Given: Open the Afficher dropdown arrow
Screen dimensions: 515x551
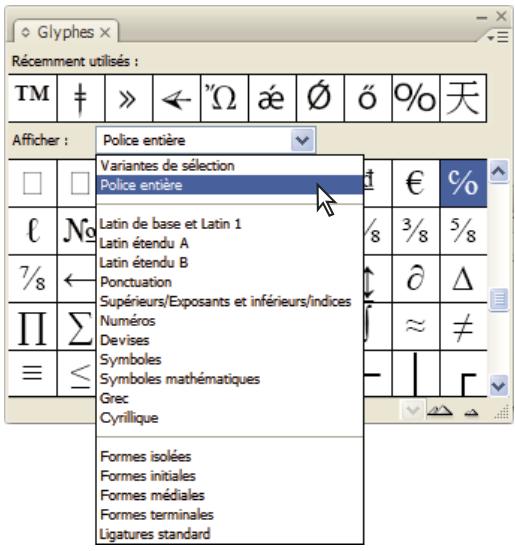Looking at the screenshot, I should coord(302,140).
